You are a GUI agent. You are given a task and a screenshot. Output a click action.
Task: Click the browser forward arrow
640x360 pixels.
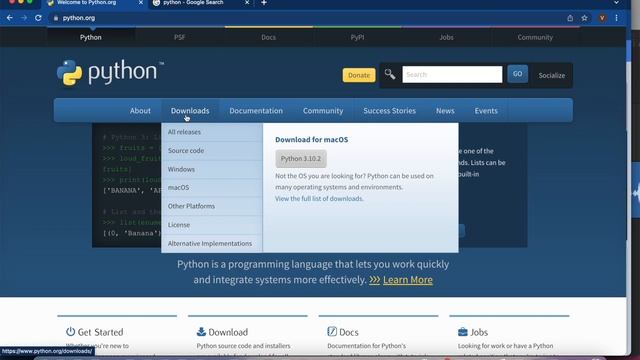[24, 18]
